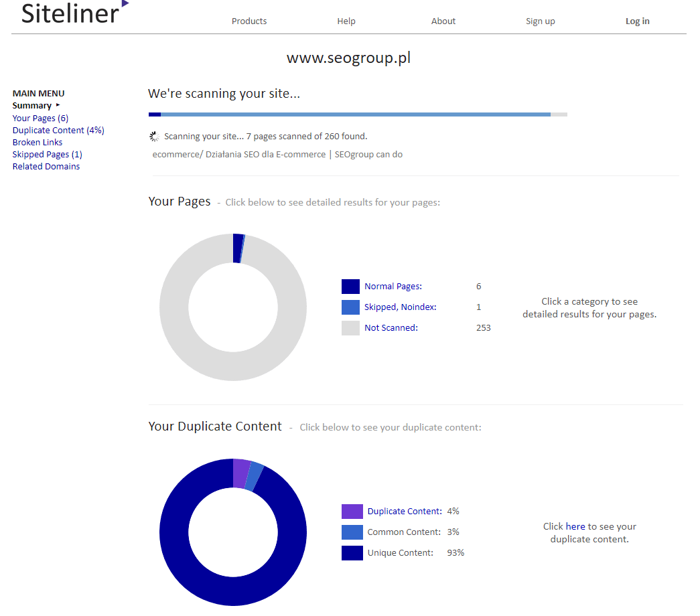The height and width of the screenshot is (616, 700).
Task: Click the Common Content blue swatch
Action: [352, 532]
